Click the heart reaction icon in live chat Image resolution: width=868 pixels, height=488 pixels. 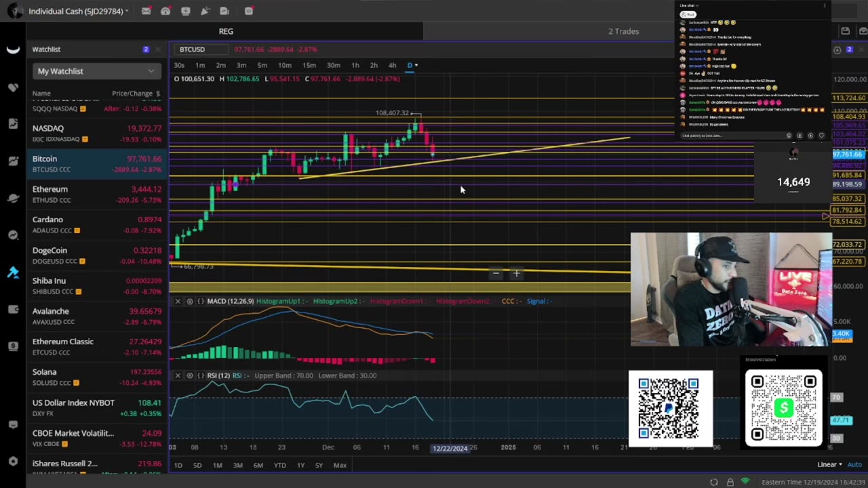821,136
